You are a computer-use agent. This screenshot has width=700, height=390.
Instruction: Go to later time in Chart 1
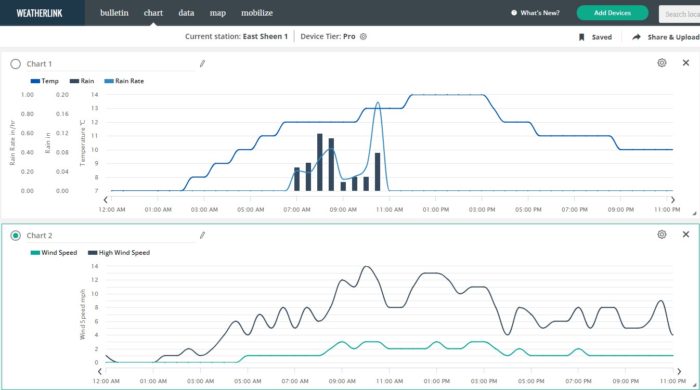pos(673,200)
